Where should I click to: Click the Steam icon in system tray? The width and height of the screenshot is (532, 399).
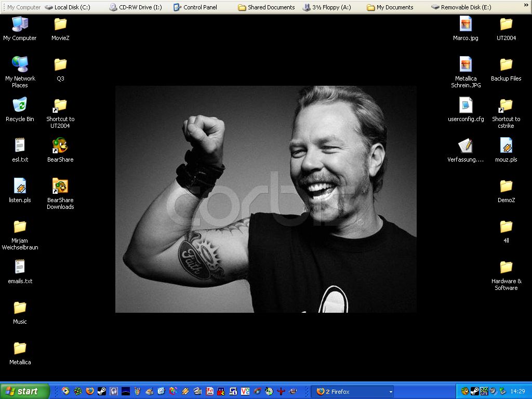tap(474, 391)
